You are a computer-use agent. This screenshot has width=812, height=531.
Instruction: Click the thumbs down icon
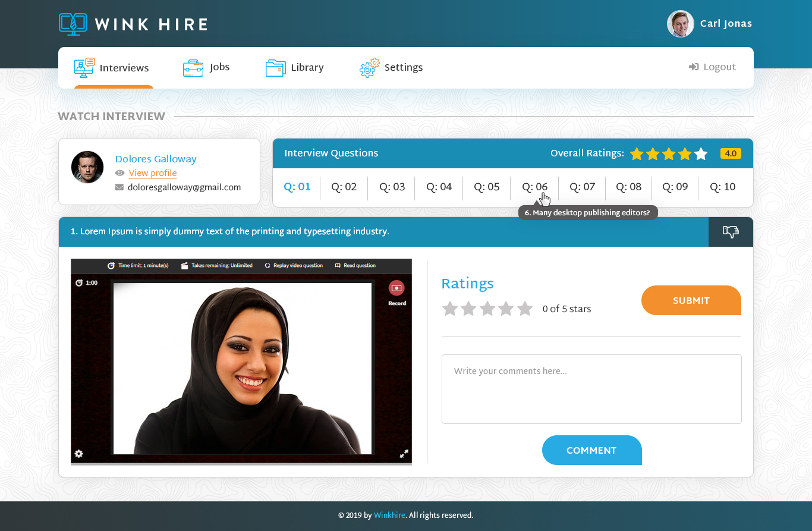[x=730, y=232]
